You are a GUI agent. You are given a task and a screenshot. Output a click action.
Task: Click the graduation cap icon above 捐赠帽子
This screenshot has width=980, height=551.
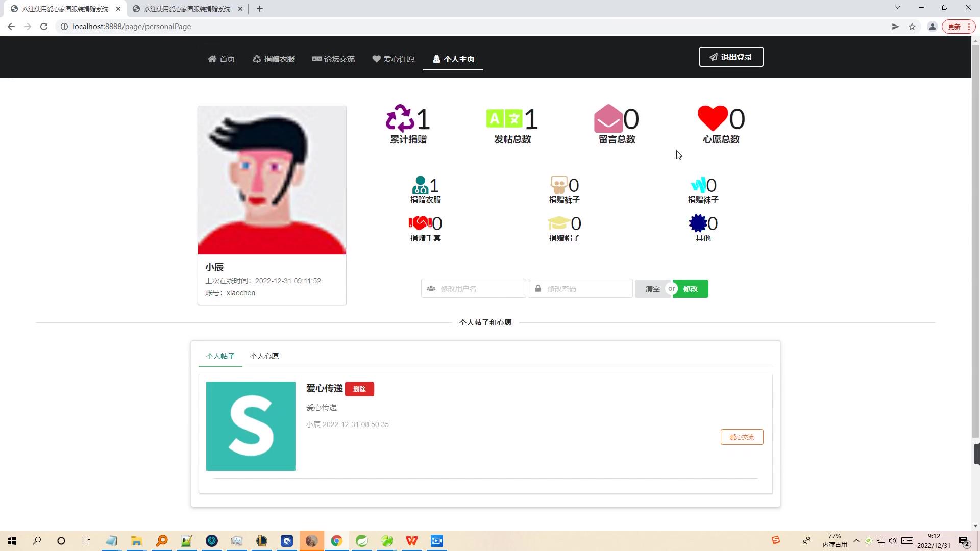coord(558,223)
